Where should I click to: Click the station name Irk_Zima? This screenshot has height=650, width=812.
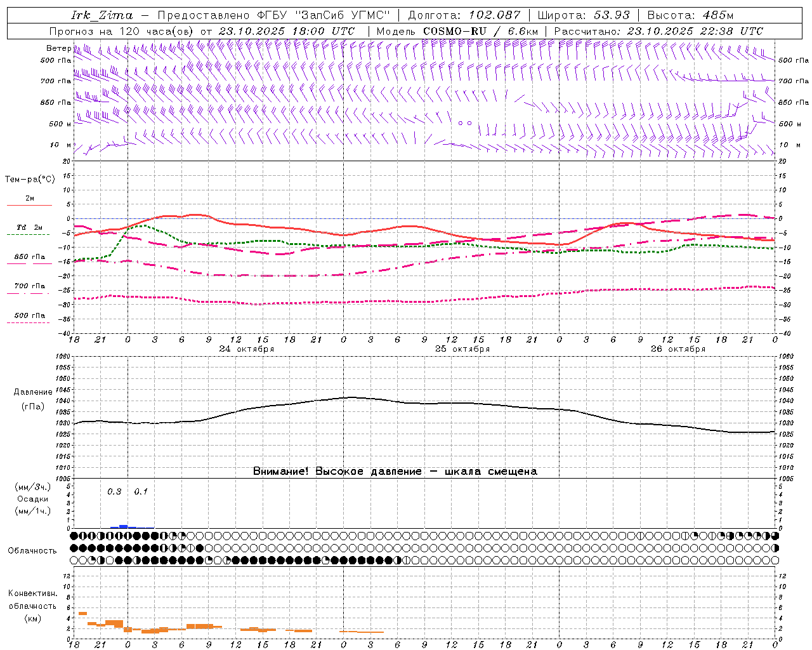pyautogui.click(x=101, y=15)
